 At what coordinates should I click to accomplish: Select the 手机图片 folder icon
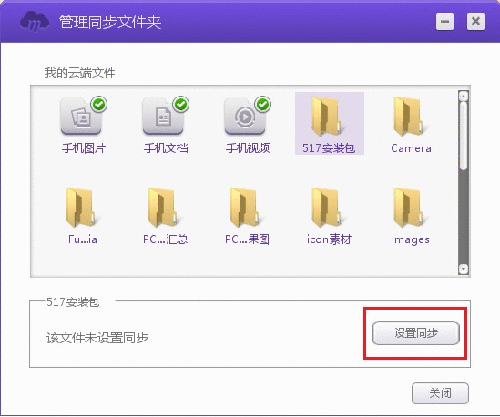click(81, 117)
